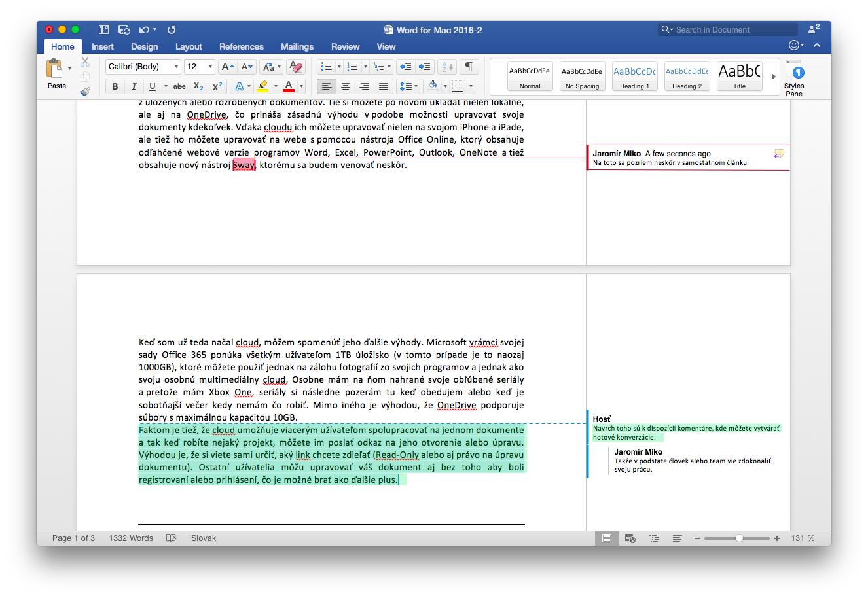868x598 pixels.
Task: Click the Subscript icon
Action: [198, 86]
